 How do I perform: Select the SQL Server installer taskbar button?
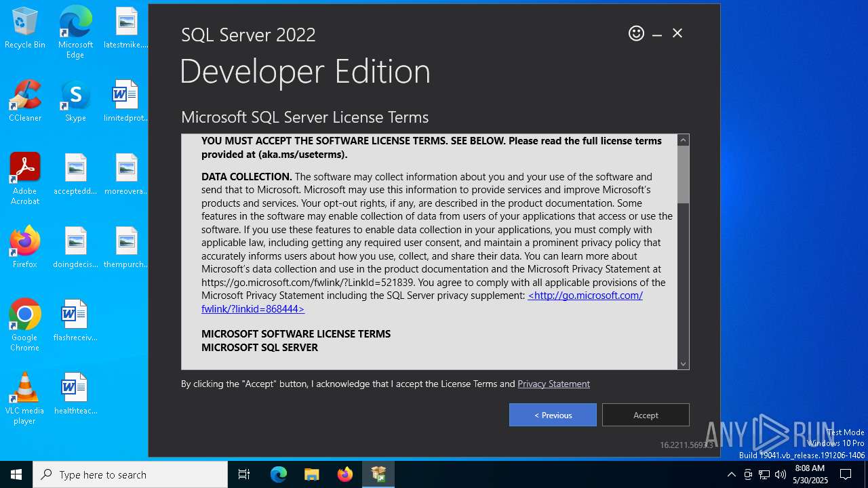click(x=378, y=474)
